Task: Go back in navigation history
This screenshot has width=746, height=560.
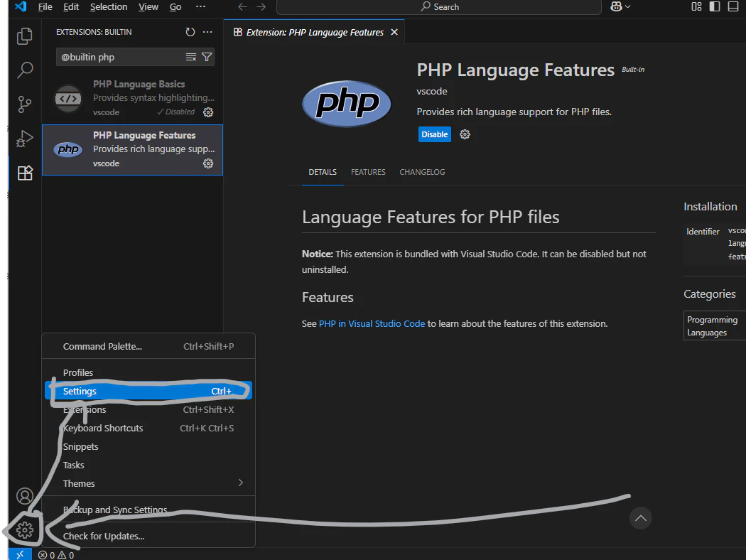Action: tap(243, 6)
